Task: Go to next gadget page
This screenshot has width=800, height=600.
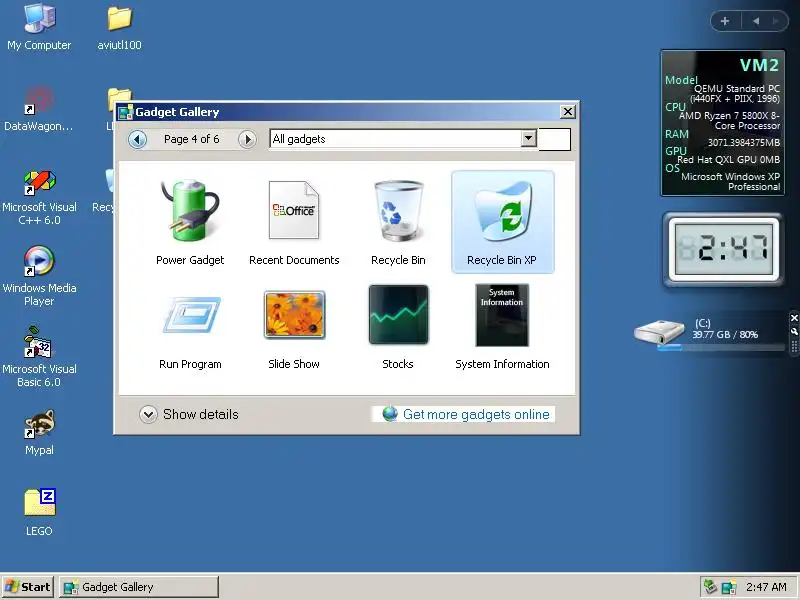Action: coord(247,139)
